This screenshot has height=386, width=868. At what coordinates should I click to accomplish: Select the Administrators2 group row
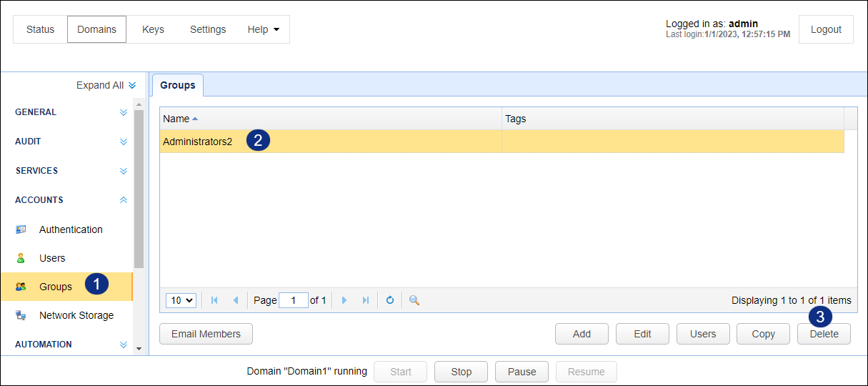[502, 142]
